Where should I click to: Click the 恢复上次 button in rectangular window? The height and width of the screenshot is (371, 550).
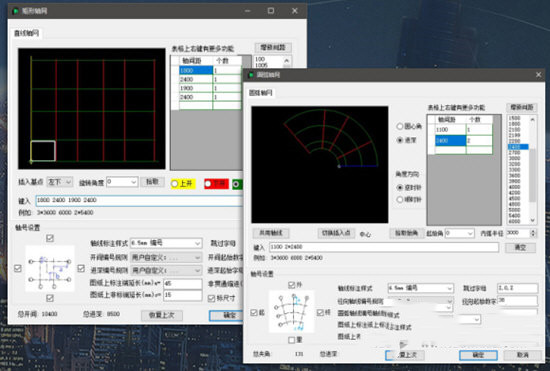click(162, 315)
